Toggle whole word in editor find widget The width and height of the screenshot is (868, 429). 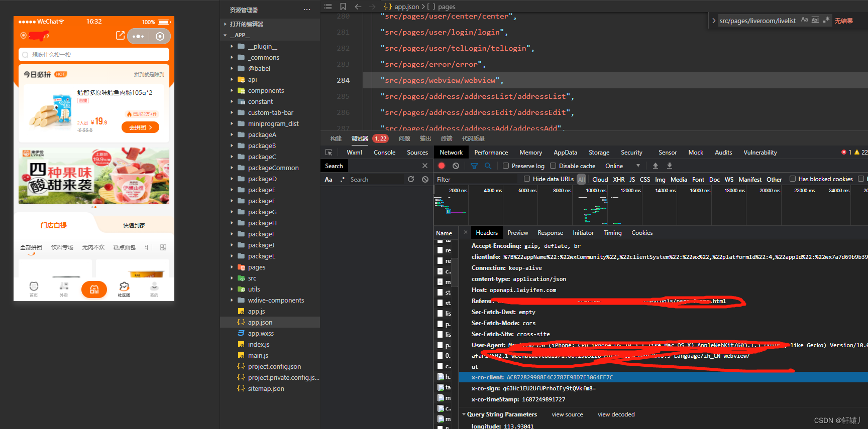click(815, 20)
